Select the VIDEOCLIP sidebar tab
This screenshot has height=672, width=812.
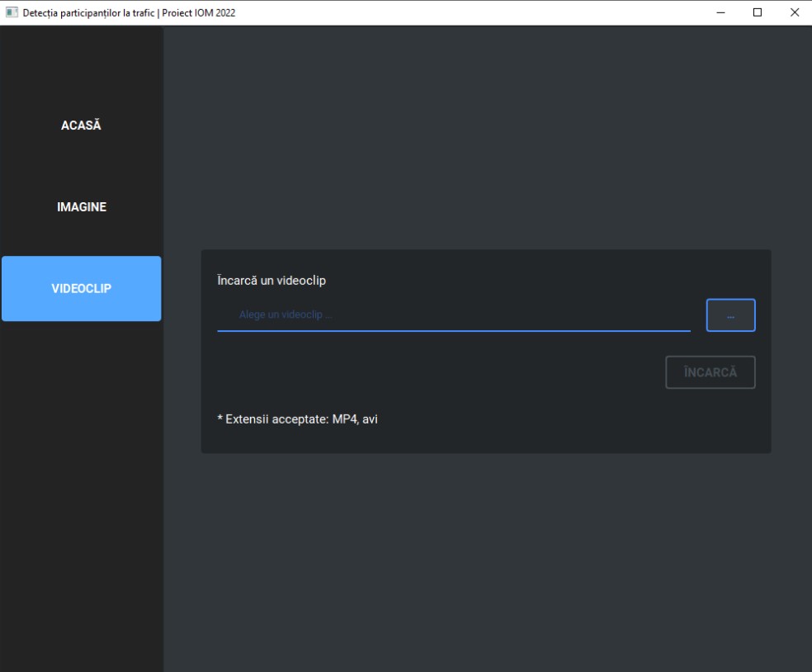point(81,288)
